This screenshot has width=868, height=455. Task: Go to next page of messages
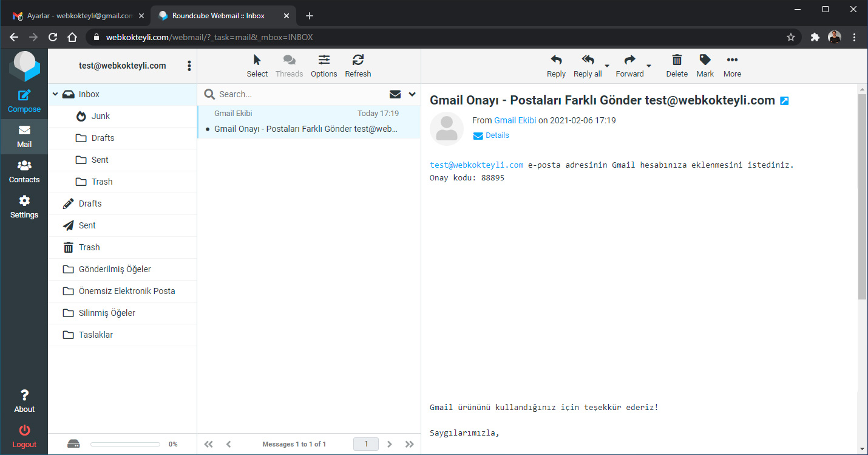click(x=390, y=444)
